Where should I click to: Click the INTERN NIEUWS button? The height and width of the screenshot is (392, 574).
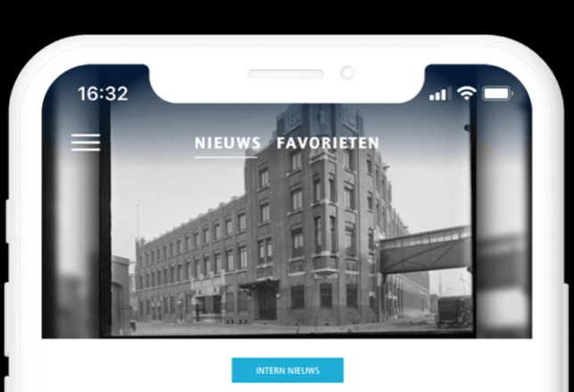tap(287, 371)
